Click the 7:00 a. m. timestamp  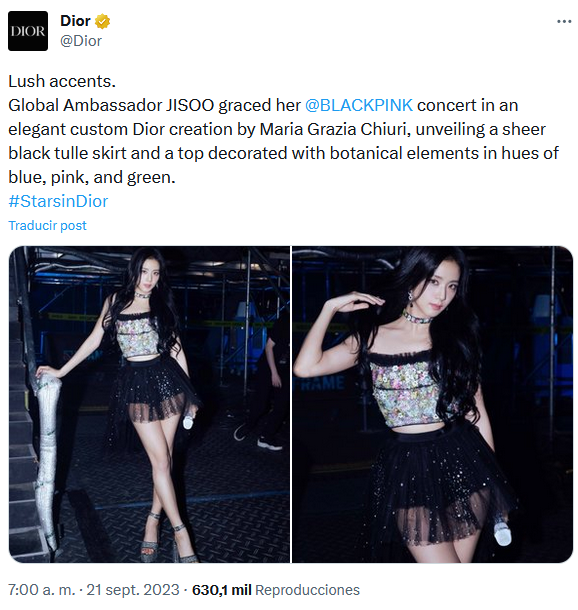42,590
